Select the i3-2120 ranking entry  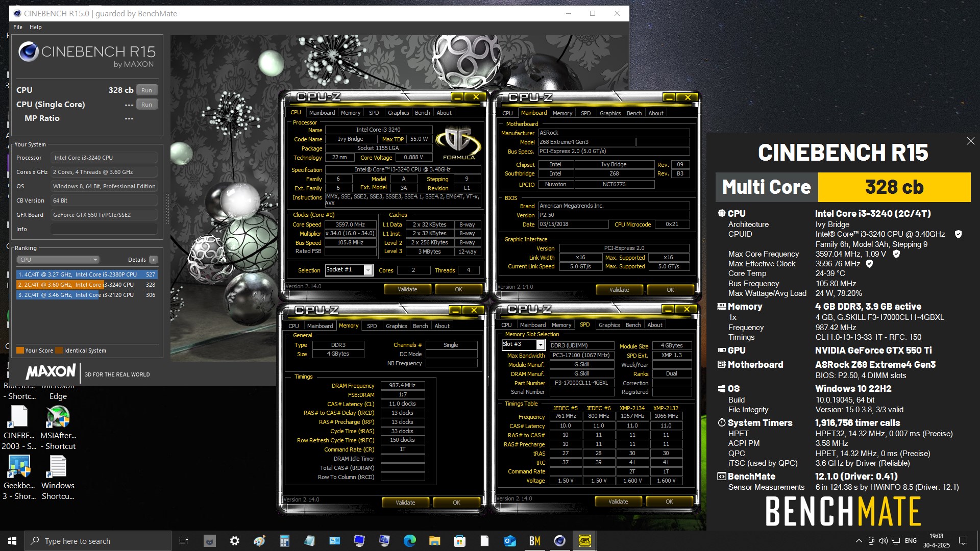coord(87,295)
